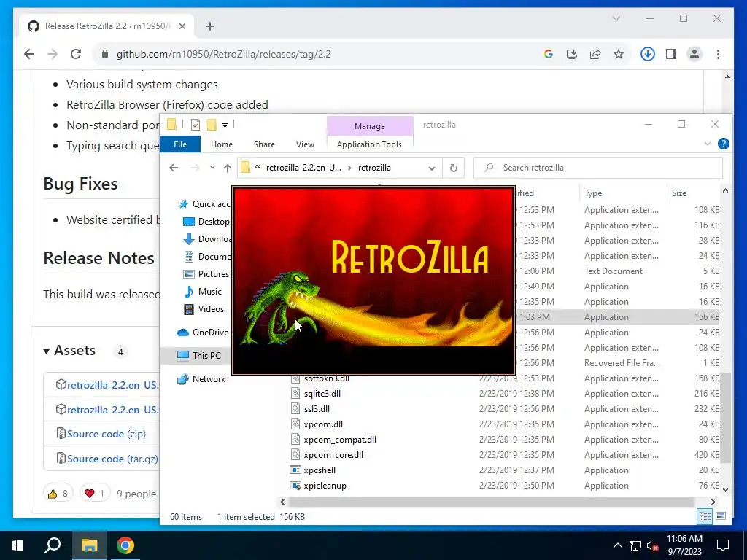Open Chrome's three-dot menu
This screenshot has width=747, height=560.
pos(718,54)
